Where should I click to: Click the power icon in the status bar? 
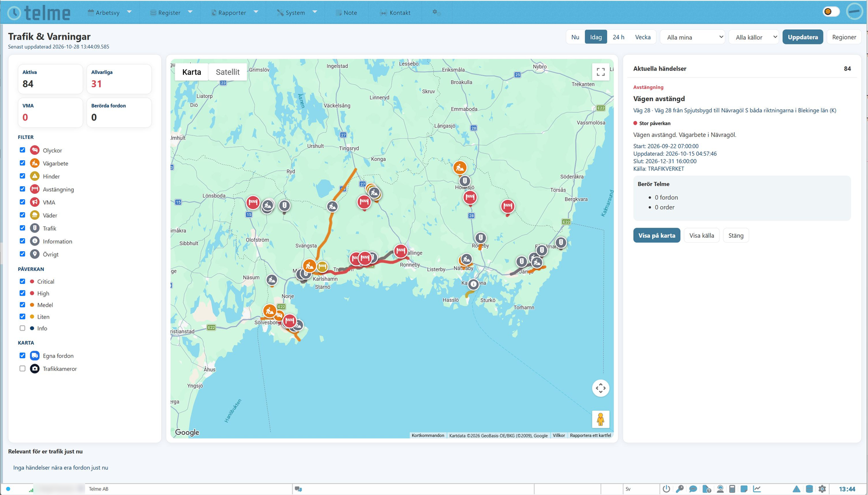pos(666,489)
